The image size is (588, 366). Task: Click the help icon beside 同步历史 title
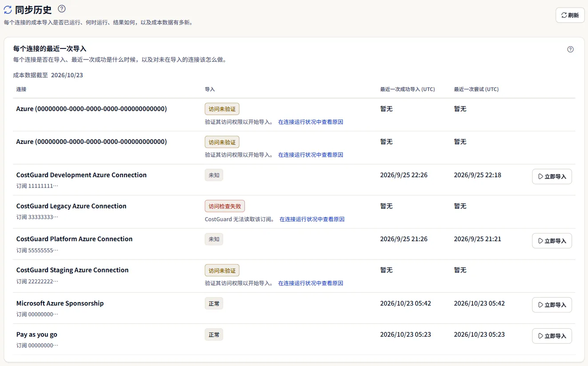[62, 9]
